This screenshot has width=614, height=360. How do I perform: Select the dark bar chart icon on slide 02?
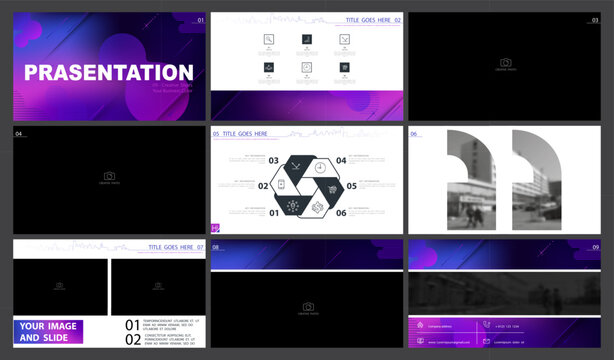coord(307,39)
